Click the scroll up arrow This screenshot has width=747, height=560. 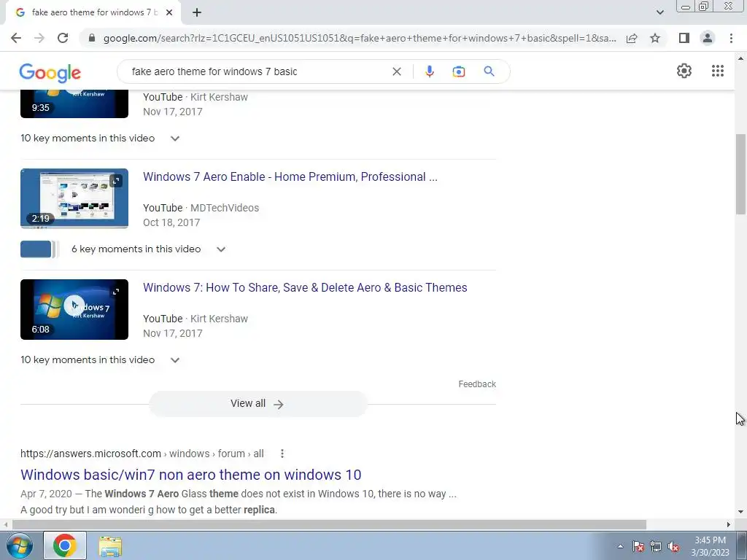coord(740,59)
